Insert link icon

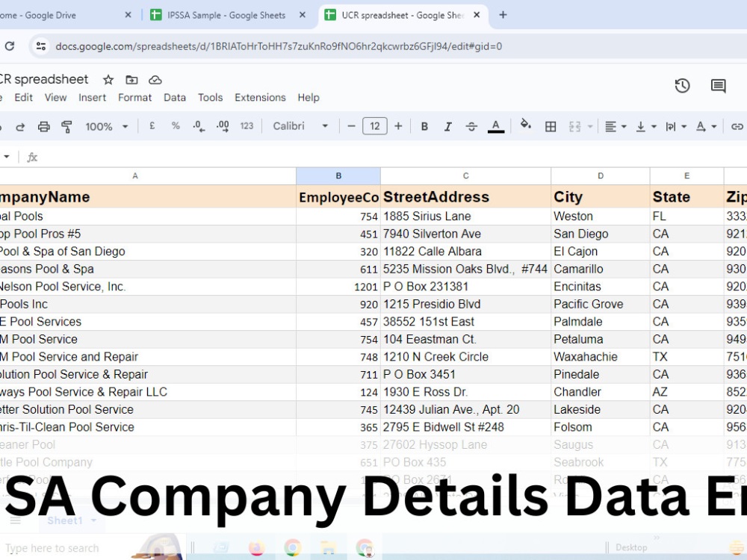tap(737, 127)
